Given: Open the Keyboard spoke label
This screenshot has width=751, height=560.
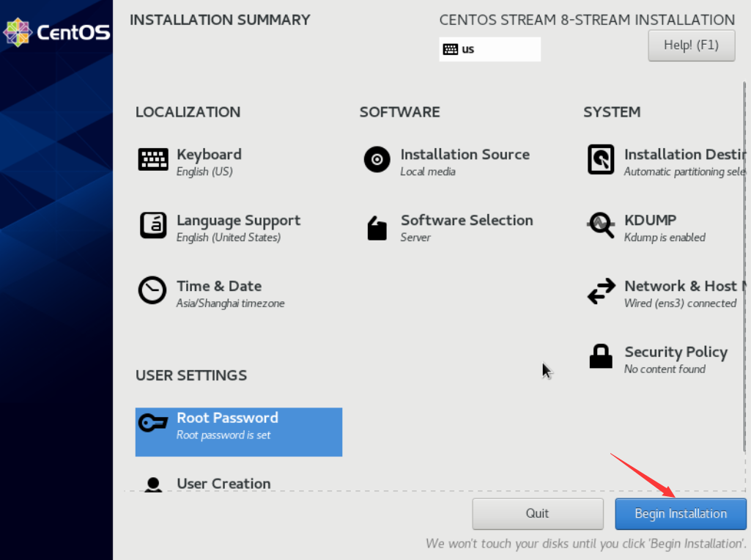Looking at the screenshot, I should (x=209, y=154).
